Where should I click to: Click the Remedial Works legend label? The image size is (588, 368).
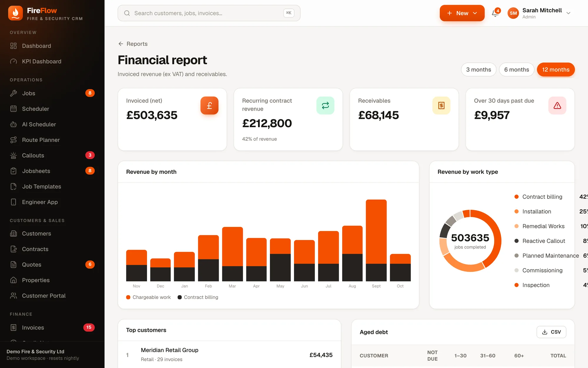(543, 226)
